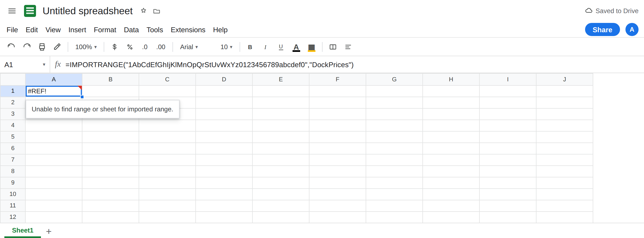This screenshot has width=644, height=238.
Task: Open the File menu
Action: (12, 30)
